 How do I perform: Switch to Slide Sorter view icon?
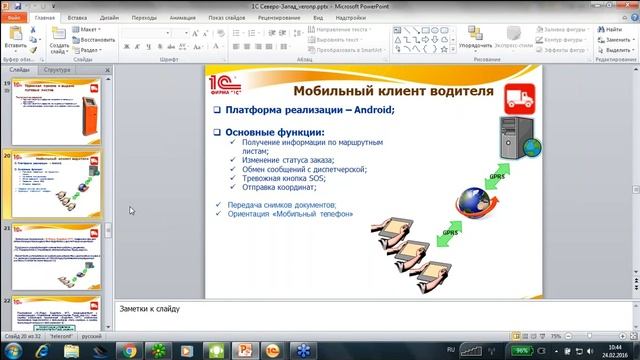[525, 336]
